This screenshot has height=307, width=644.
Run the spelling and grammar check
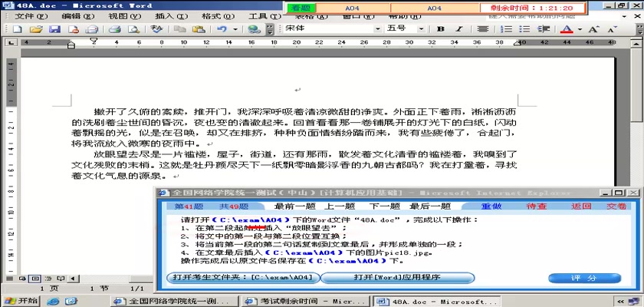point(156,29)
